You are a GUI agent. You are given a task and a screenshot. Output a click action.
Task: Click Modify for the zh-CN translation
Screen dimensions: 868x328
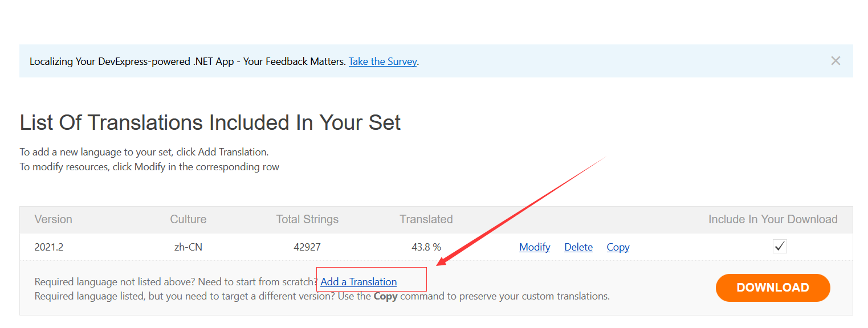[x=535, y=247]
